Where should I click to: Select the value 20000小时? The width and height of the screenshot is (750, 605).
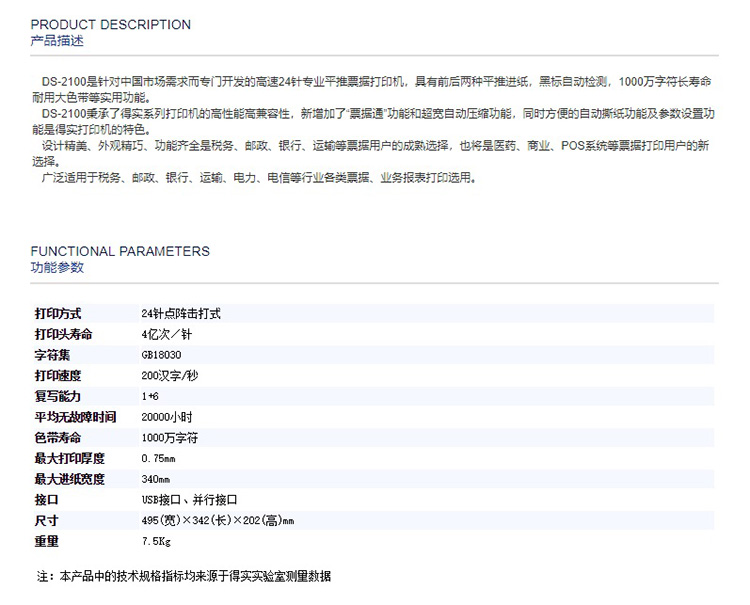pos(167,417)
